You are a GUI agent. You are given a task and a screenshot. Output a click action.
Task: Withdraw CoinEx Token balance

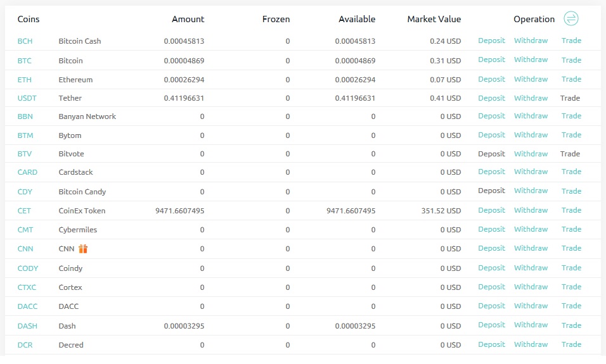click(x=531, y=210)
